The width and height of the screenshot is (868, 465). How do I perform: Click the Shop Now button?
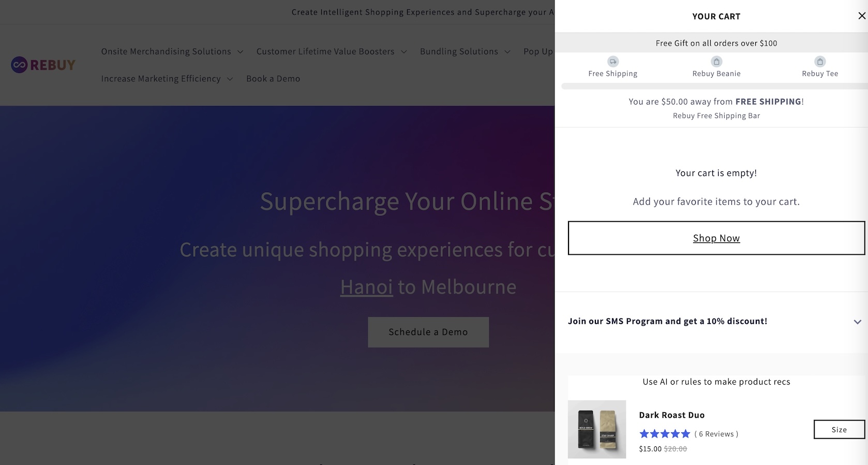pos(716,238)
